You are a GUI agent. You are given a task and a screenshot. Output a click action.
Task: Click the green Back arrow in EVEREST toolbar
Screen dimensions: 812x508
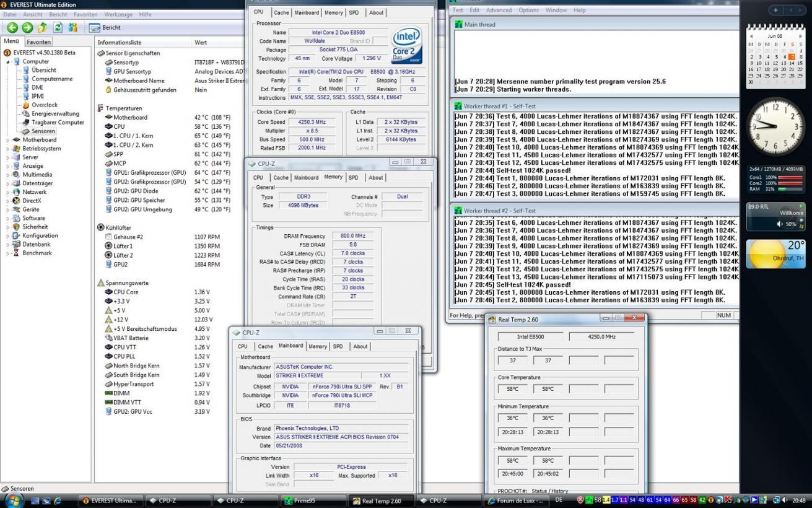point(12,27)
